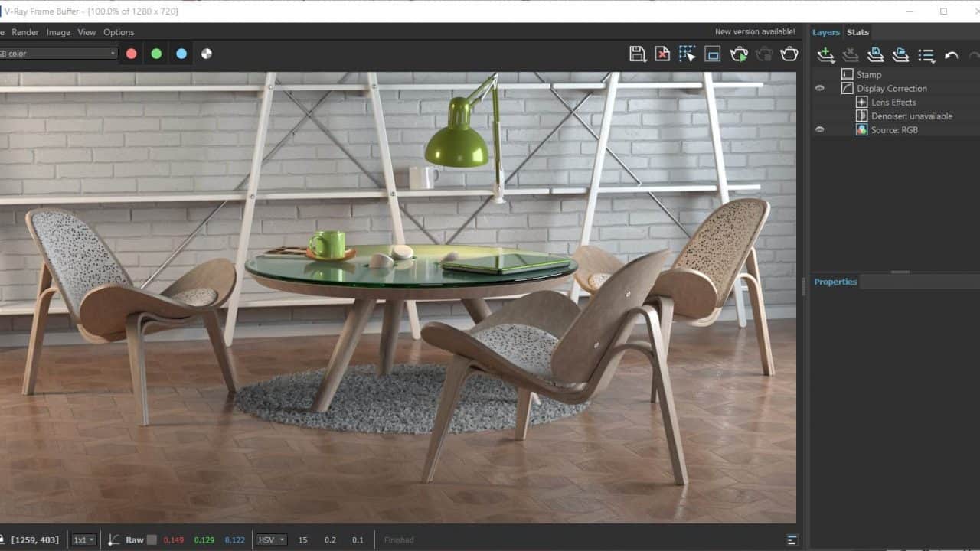Open the Image menu

pyautogui.click(x=58, y=32)
